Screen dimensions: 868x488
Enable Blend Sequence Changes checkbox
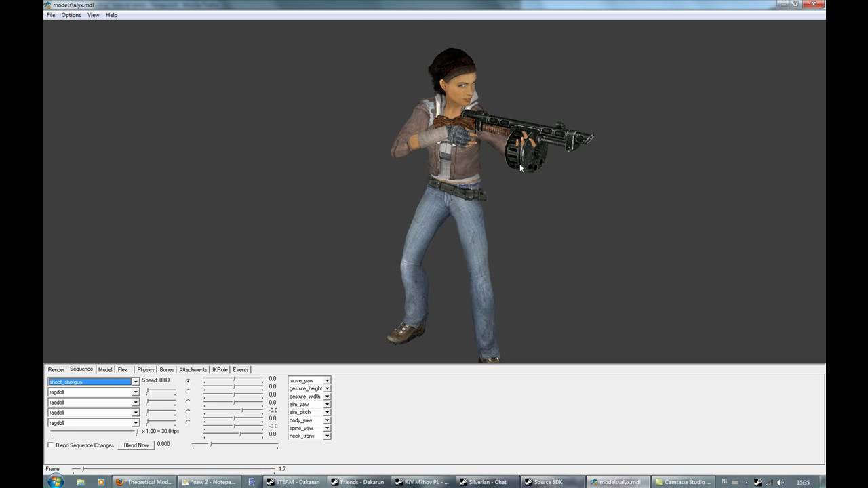pyautogui.click(x=50, y=445)
